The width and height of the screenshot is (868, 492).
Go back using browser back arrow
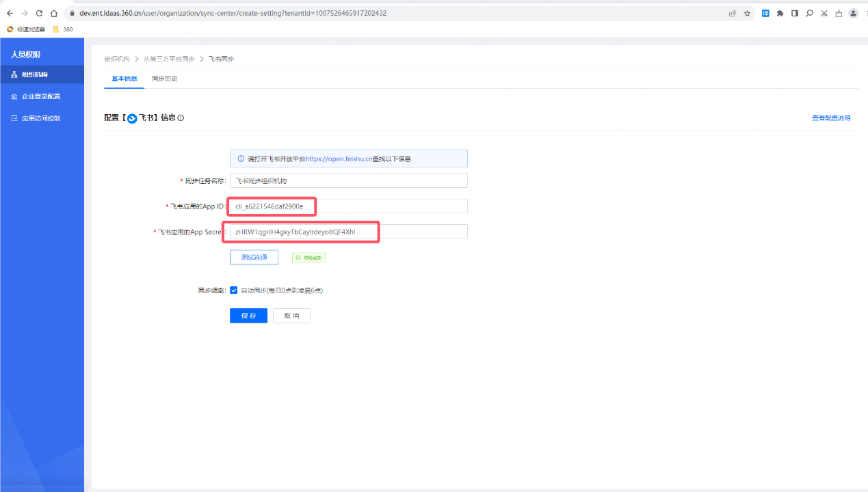coord(10,13)
